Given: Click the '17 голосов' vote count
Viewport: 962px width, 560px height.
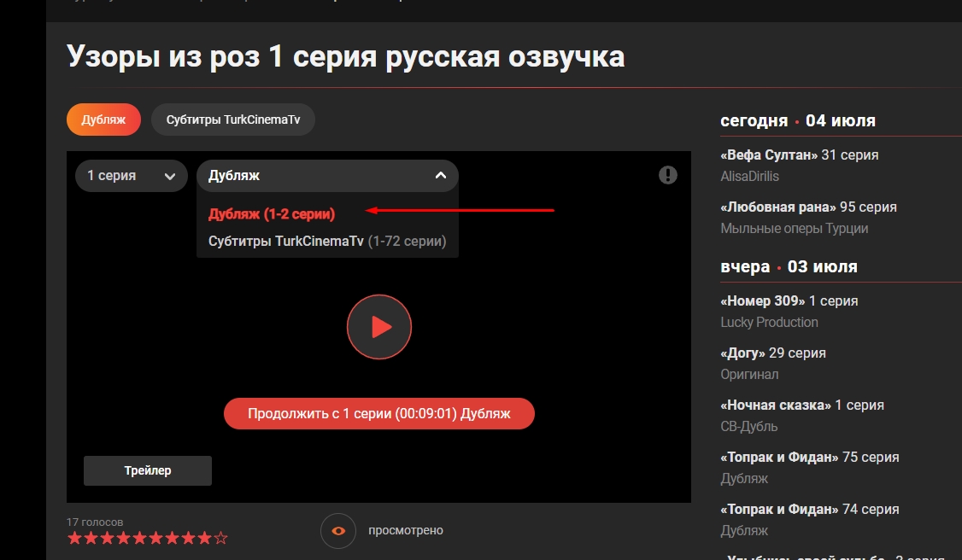Looking at the screenshot, I should point(95,522).
